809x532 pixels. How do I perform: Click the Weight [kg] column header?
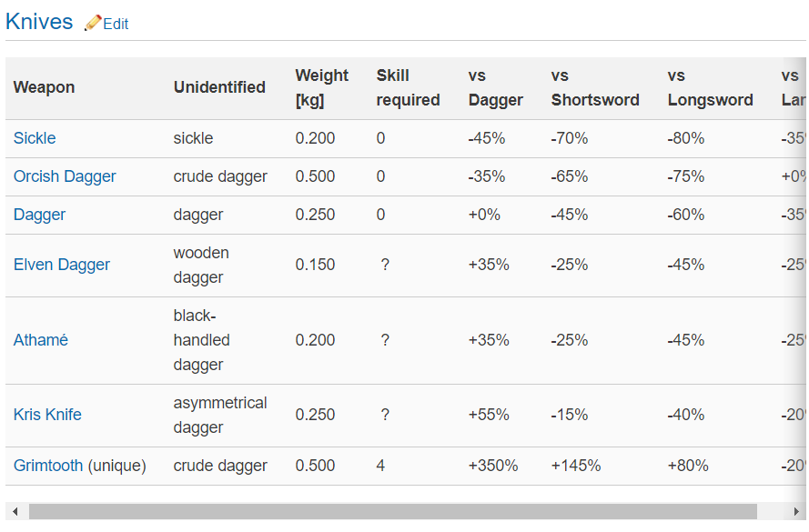(321, 87)
